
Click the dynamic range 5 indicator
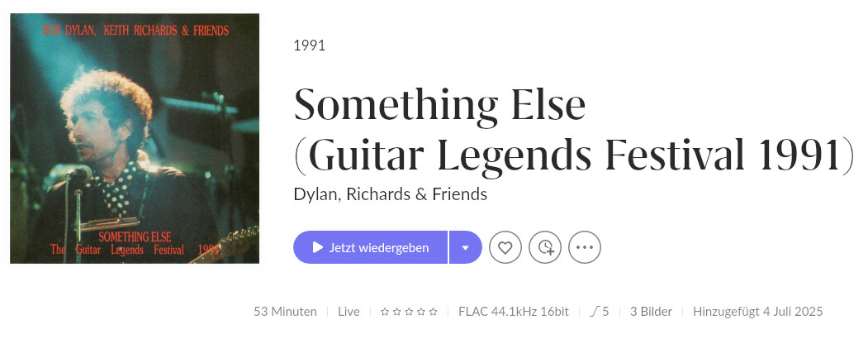pyautogui.click(x=600, y=312)
